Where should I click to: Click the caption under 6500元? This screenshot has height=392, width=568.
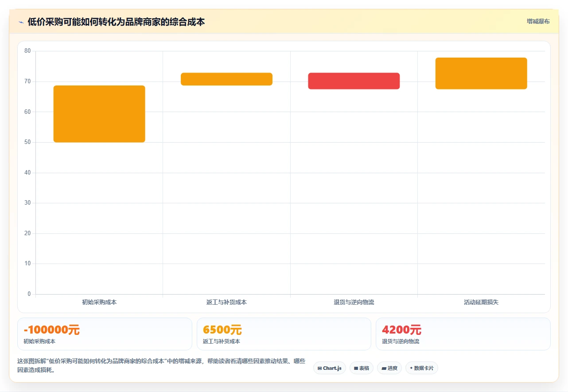222,342
